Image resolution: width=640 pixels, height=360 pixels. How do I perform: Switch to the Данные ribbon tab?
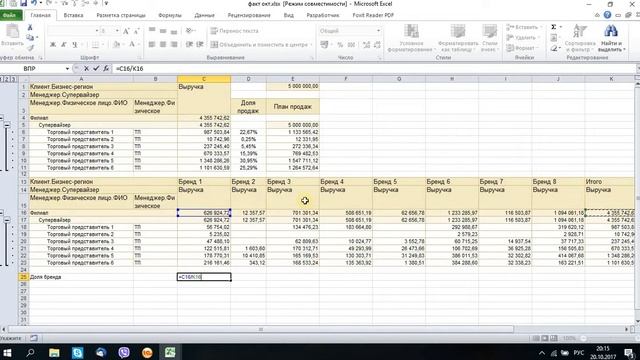[x=204, y=15]
